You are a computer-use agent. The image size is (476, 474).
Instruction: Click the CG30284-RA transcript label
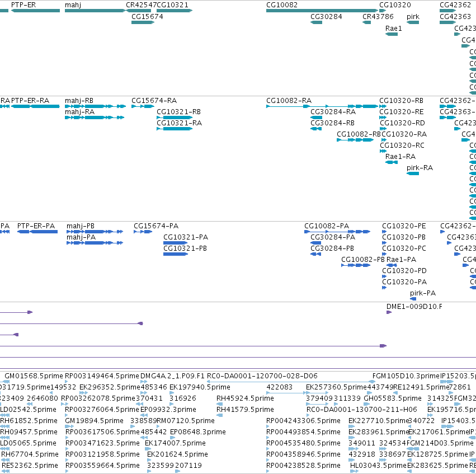pyautogui.click(x=333, y=112)
